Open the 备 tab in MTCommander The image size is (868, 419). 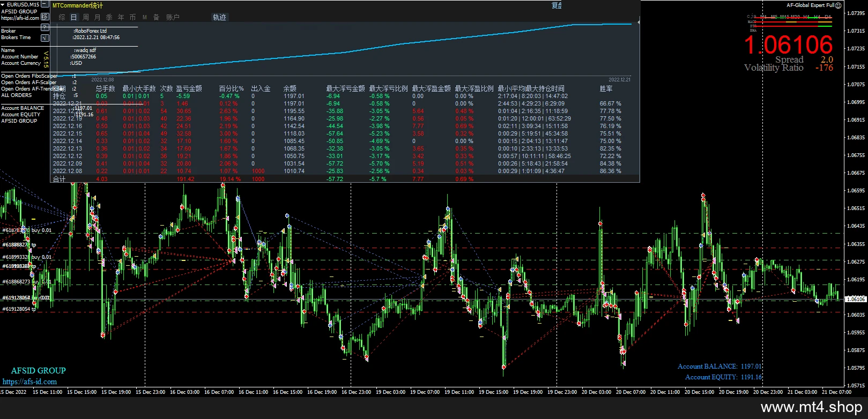157,17
